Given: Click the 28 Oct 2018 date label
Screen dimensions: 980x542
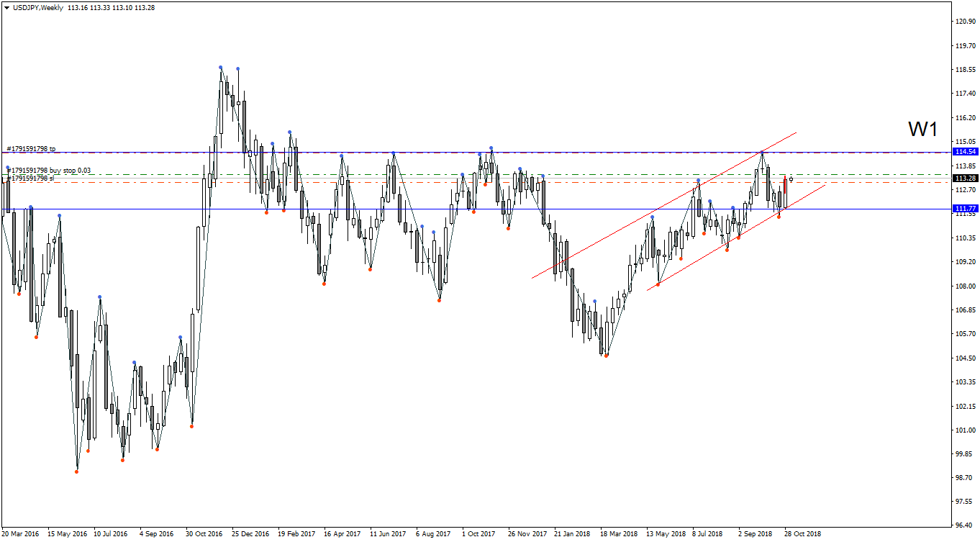Looking at the screenshot, I should point(802,534).
